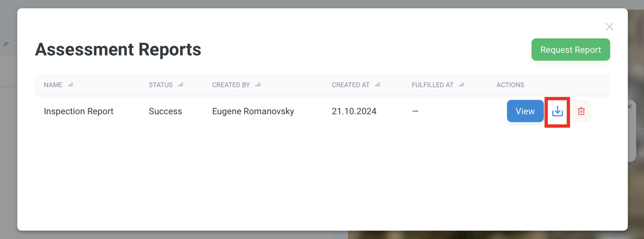Click the creator name Eugene Romanovsky
Viewport: 644px width, 239px height.
[253, 111]
